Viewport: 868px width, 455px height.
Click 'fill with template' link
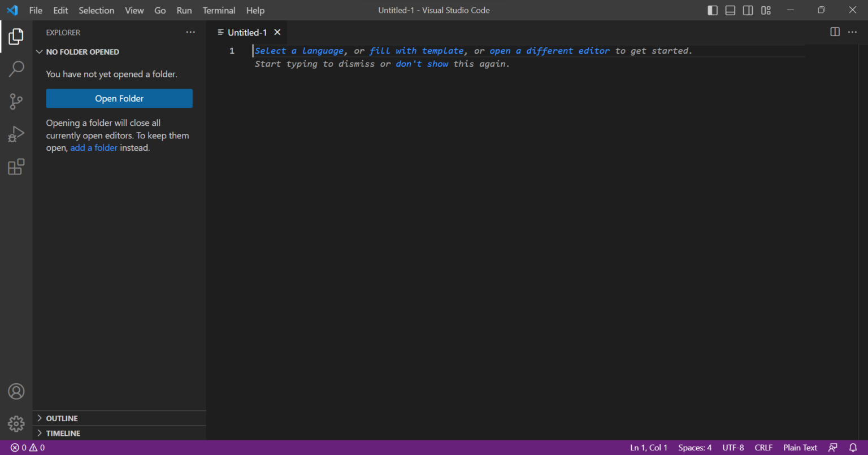tap(417, 51)
